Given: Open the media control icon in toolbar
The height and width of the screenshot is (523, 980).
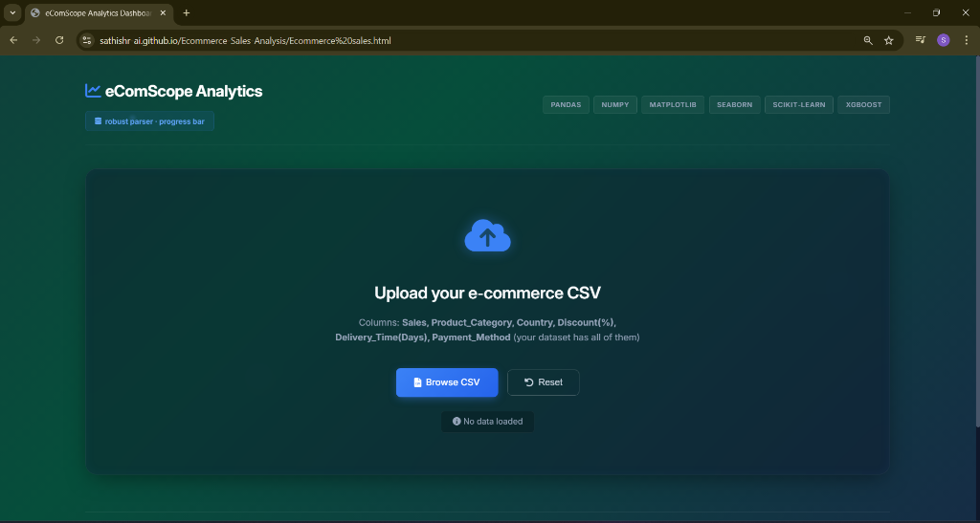Looking at the screenshot, I should coord(920,40).
